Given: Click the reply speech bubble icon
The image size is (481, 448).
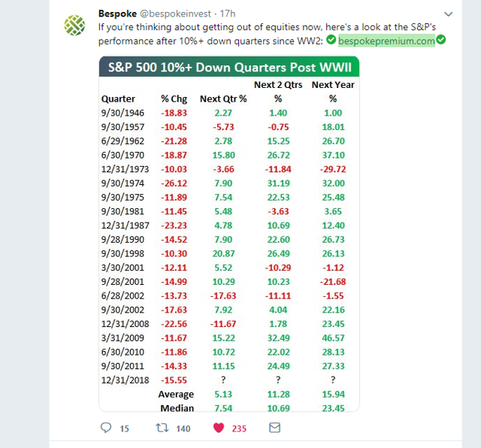Looking at the screenshot, I should pyautogui.click(x=106, y=428).
